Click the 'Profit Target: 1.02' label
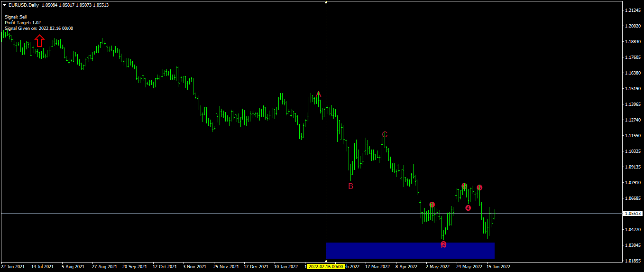The height and width of the screenshot is (272, 644). (23, 22)
